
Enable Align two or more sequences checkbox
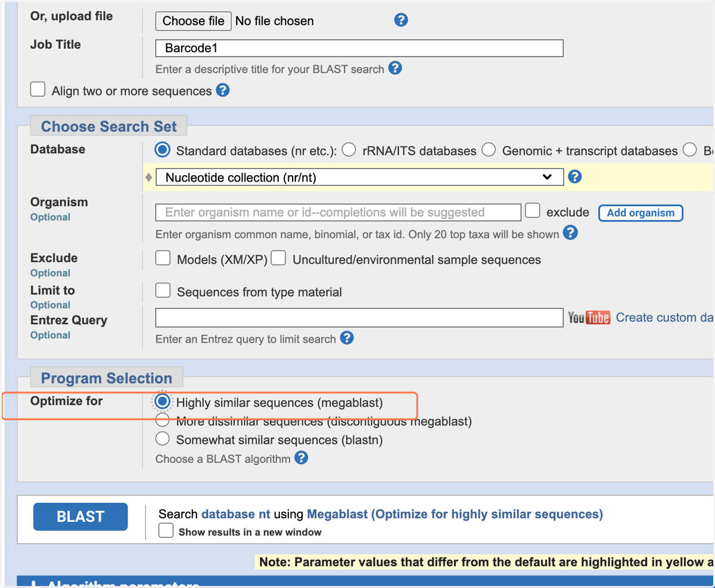[38, 89]
